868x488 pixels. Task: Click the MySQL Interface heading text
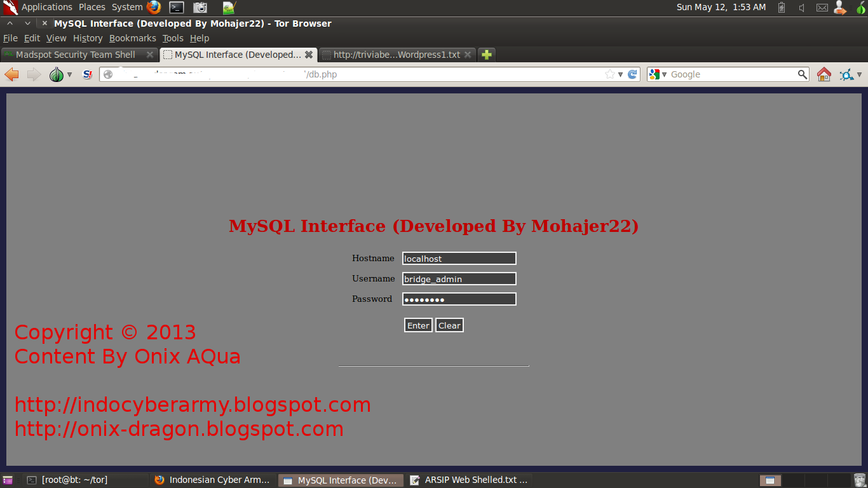point(434,226)
